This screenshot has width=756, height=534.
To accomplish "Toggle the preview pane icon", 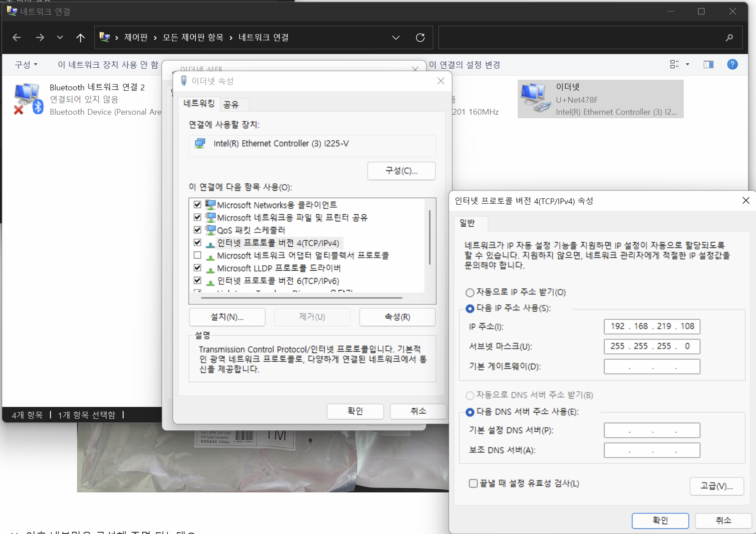I will [x=709, y=65].
